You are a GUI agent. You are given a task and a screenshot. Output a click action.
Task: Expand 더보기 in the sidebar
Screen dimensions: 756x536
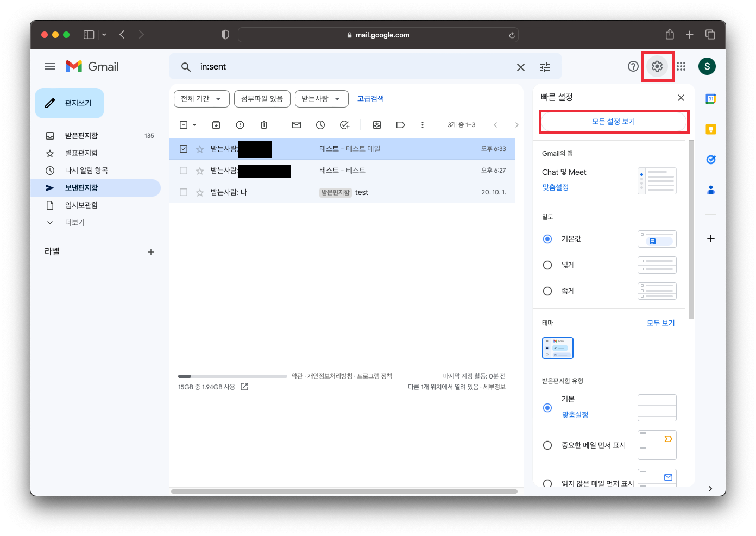74,223
